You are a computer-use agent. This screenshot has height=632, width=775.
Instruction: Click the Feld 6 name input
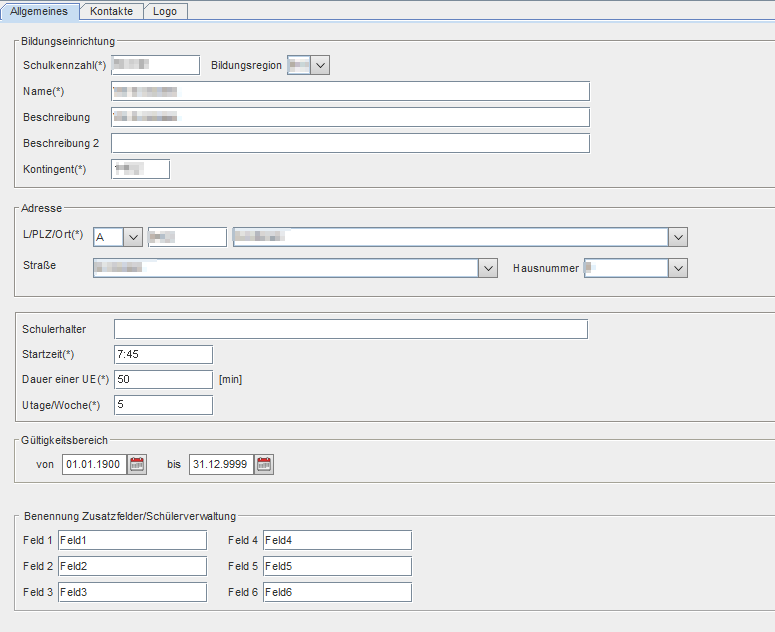click(338, 592)
